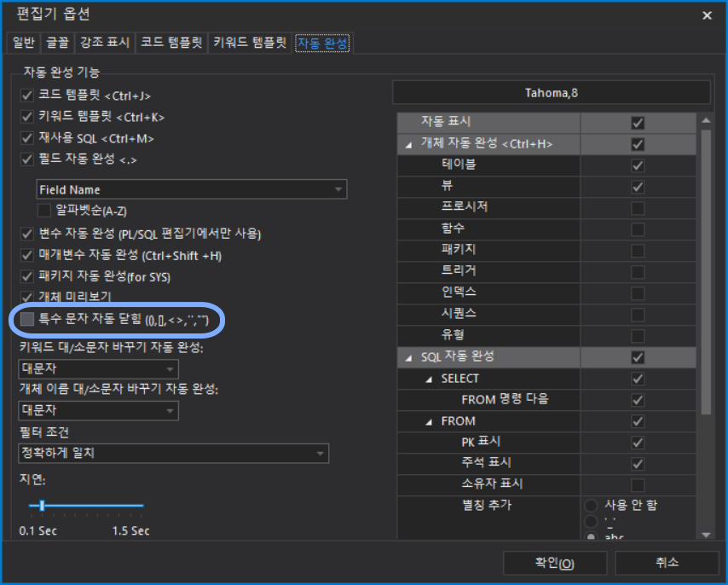This screenshot has width=728, height=585.
Task: Select the 사용 안 함 radio button
Action: (591, 505)
